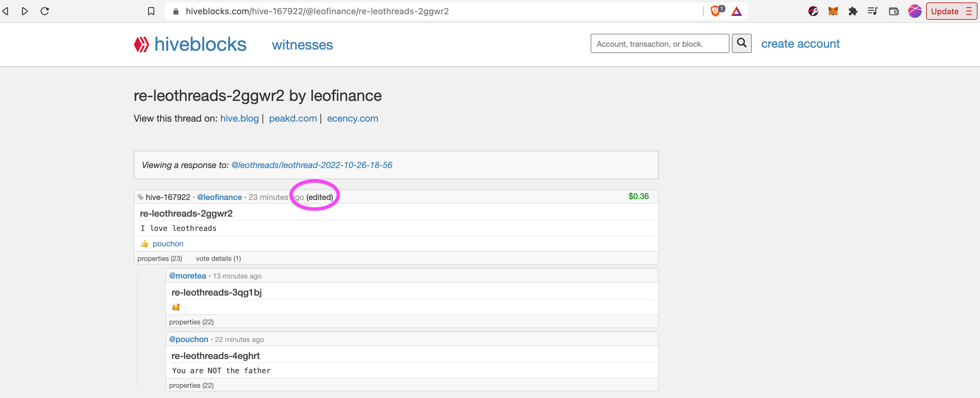Bookmark this page
980x398 pixels.
point(151,11)
